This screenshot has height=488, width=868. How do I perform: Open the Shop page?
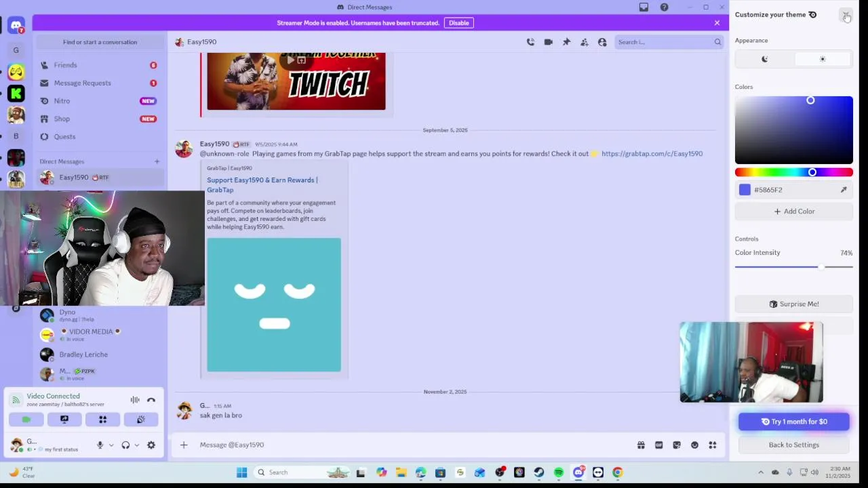(x=99, y=119)
